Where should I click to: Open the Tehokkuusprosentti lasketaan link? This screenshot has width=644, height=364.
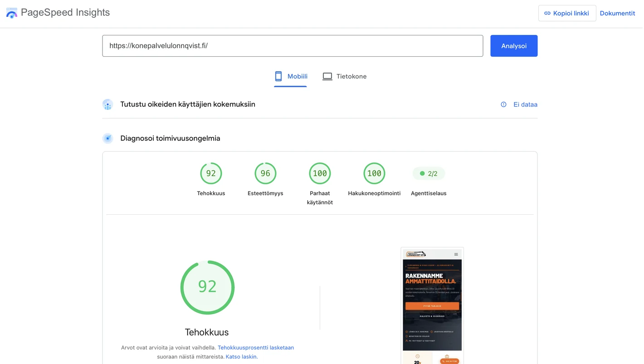[x=256, y=348]
